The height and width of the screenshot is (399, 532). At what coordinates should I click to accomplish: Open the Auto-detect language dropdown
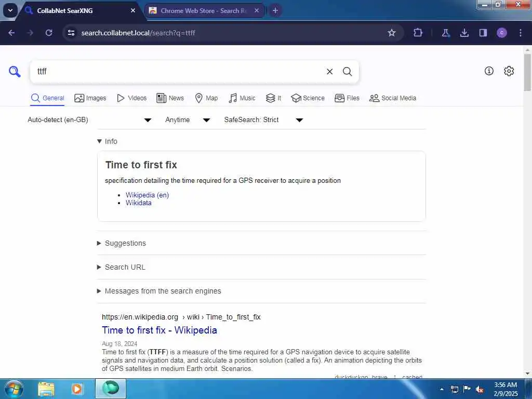pos(89,120)
